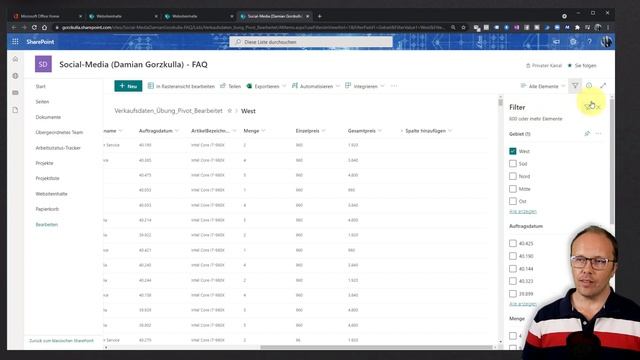
Task: Open Verkaufsdaten_Übung_Pivot_Bearbeitet breadcrumb link
Action: [x=169, y=111]
